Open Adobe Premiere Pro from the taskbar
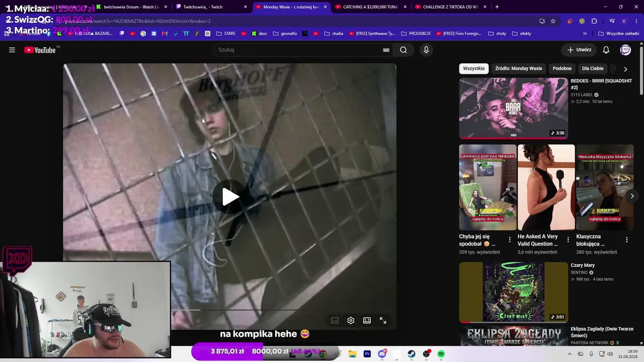Screen dimensions: 644x362 (x=367, y=354)
